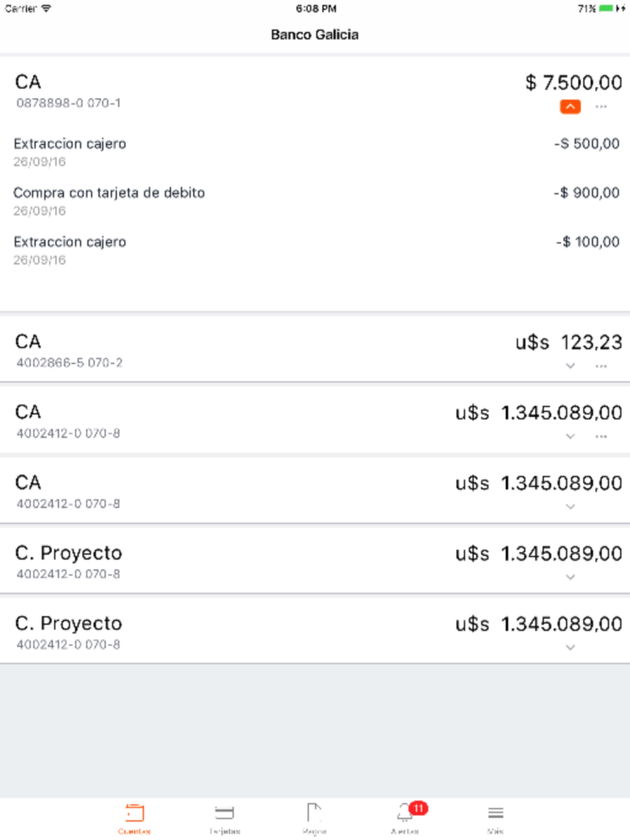Go to the Pagos tab

click(315, 818)
